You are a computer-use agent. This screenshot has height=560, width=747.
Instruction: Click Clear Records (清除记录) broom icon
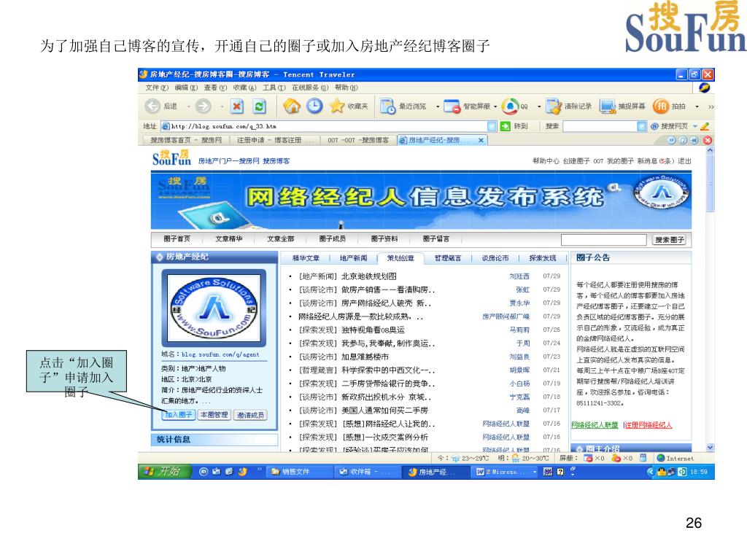coord(554,106)
